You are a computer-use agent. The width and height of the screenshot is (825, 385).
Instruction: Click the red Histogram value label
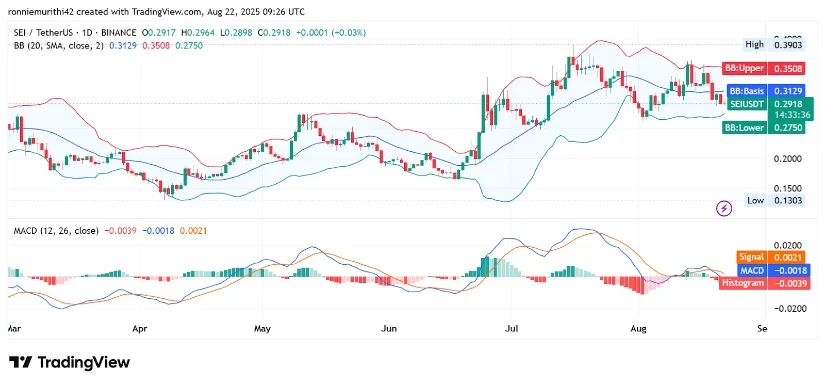pyautogui.click(x=763, y=283)
